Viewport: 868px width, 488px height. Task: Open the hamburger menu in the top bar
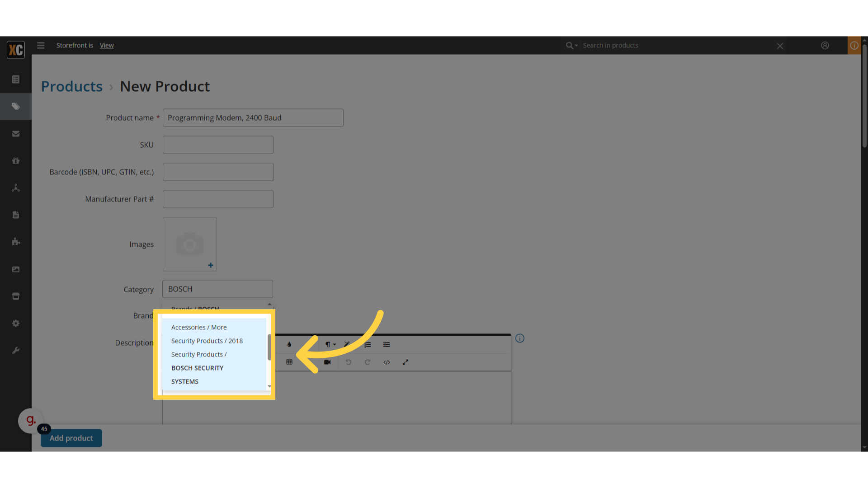point(41,46)
